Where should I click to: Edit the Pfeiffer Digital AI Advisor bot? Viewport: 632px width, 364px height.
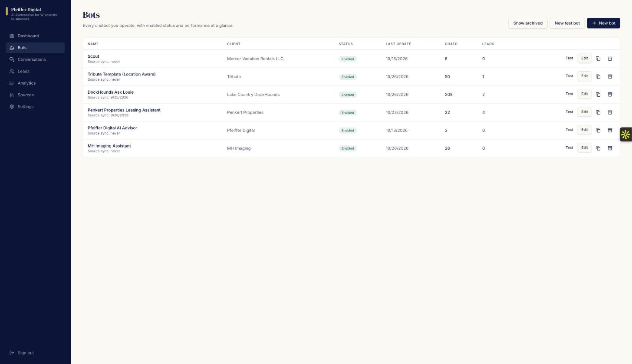pos(585,130)
